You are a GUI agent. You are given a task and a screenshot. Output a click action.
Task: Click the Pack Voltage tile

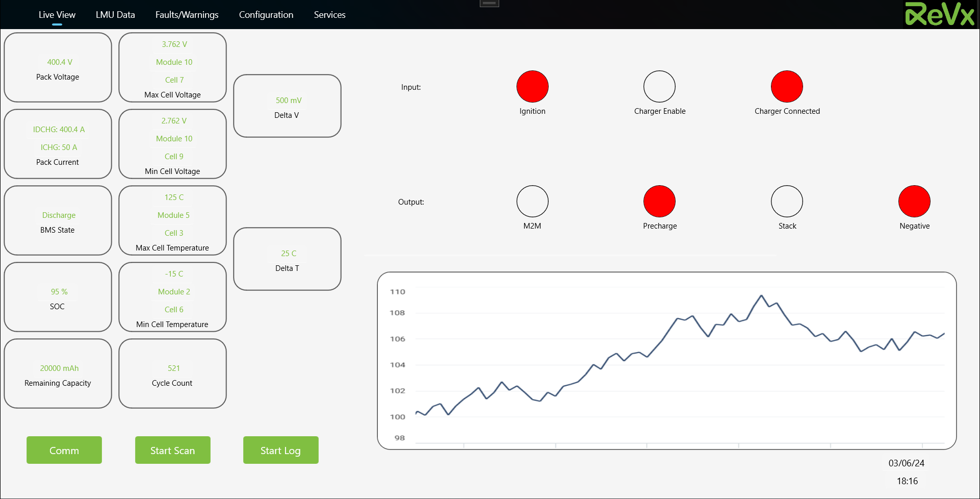(x=58, y=68)
